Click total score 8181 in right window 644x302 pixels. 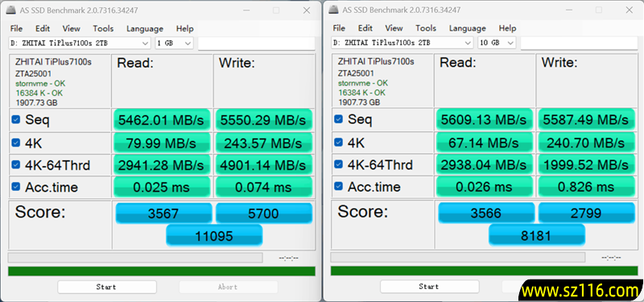point(537,235)
